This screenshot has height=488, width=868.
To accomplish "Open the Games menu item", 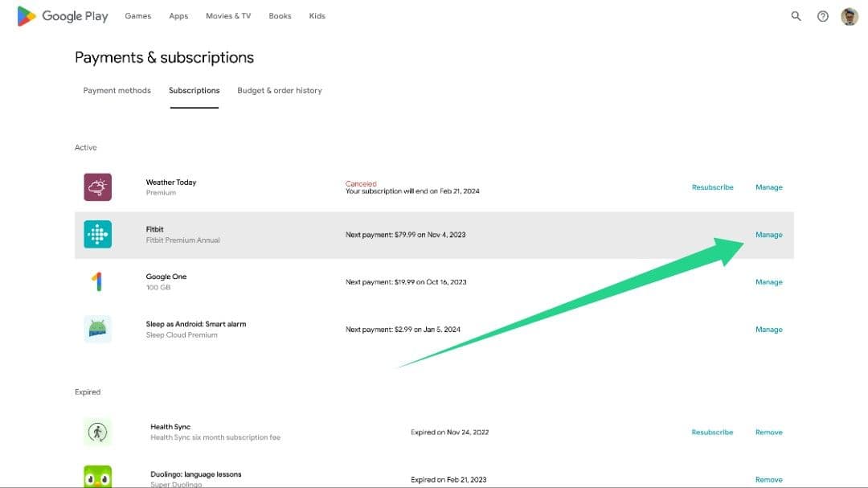I will [137, 16].
